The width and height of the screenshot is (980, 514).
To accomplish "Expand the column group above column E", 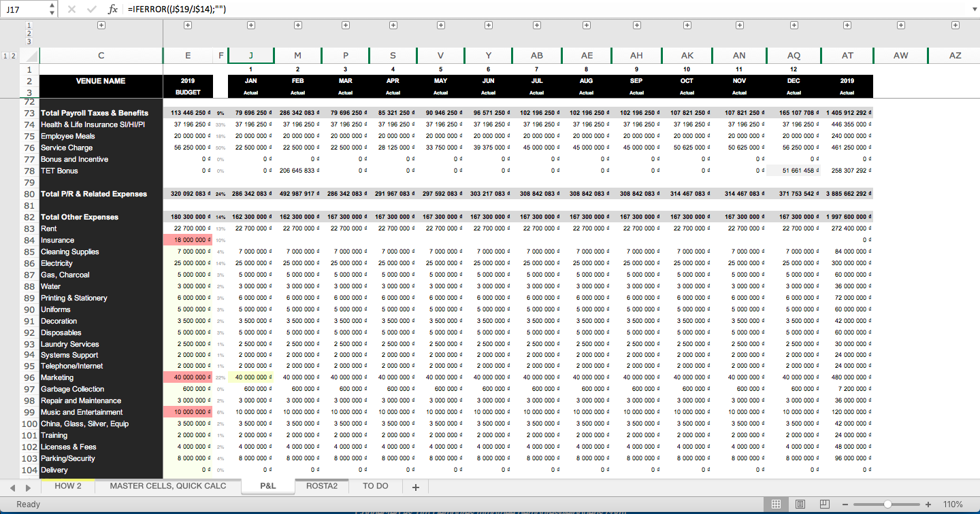I will pos(188,25).
